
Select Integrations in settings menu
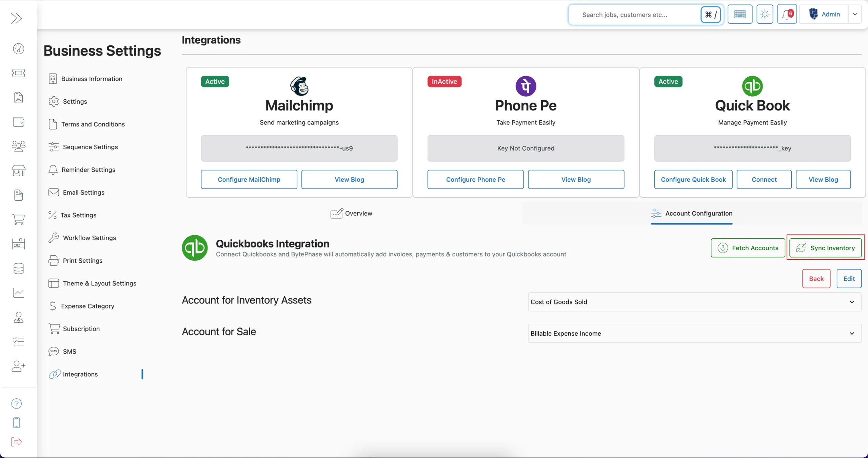[73, 374]
